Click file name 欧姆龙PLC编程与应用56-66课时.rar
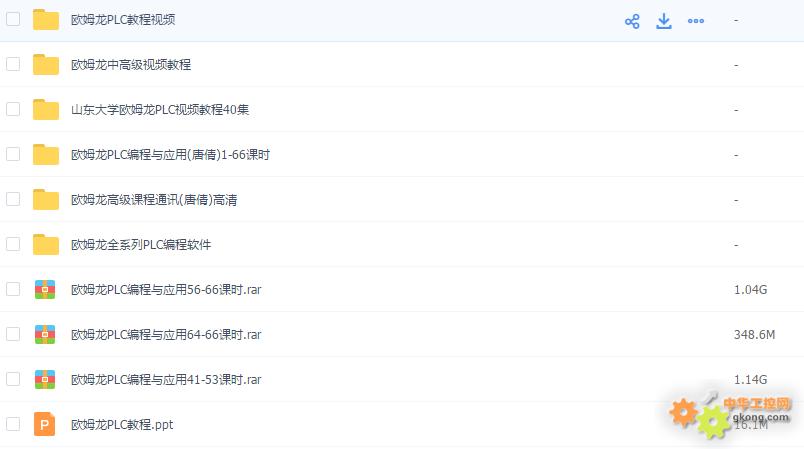This screenshot has height=449, width=804. [166, 290]
